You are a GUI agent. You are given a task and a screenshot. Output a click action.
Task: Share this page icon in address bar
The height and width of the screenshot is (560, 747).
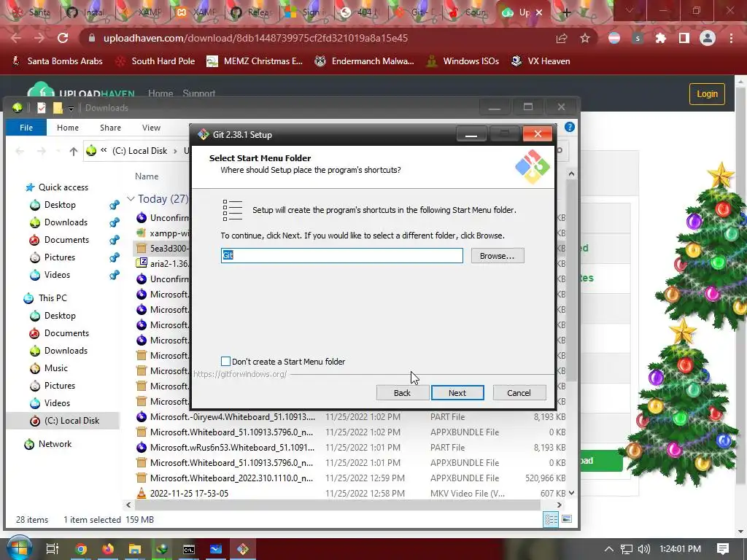pyautogui.click(x=562, y=39)
